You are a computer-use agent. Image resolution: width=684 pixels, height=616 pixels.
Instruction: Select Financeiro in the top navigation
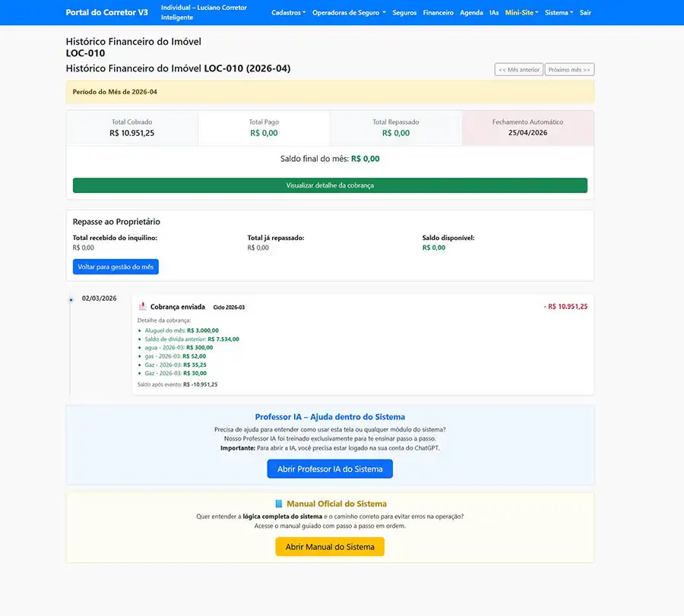[439, 12]
